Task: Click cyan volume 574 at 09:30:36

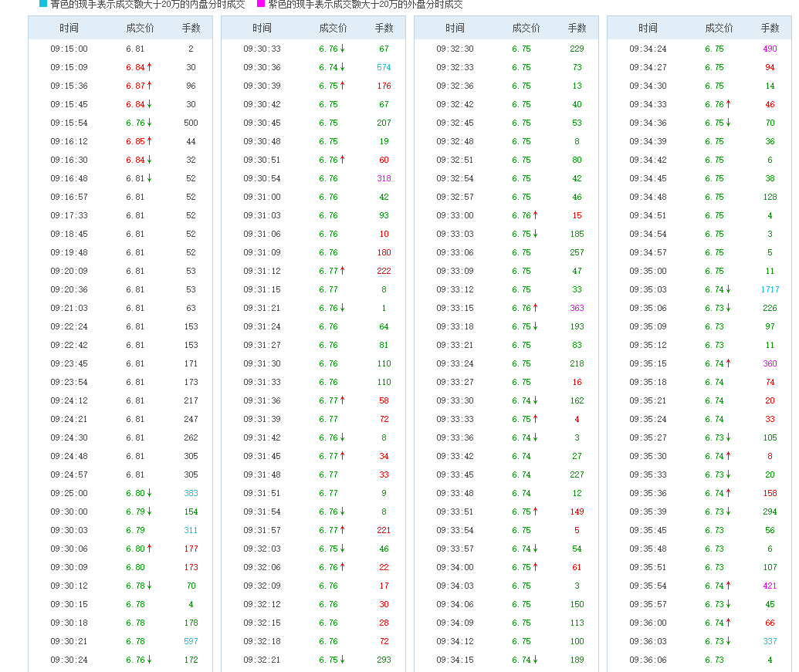Action: pos(384,67)
